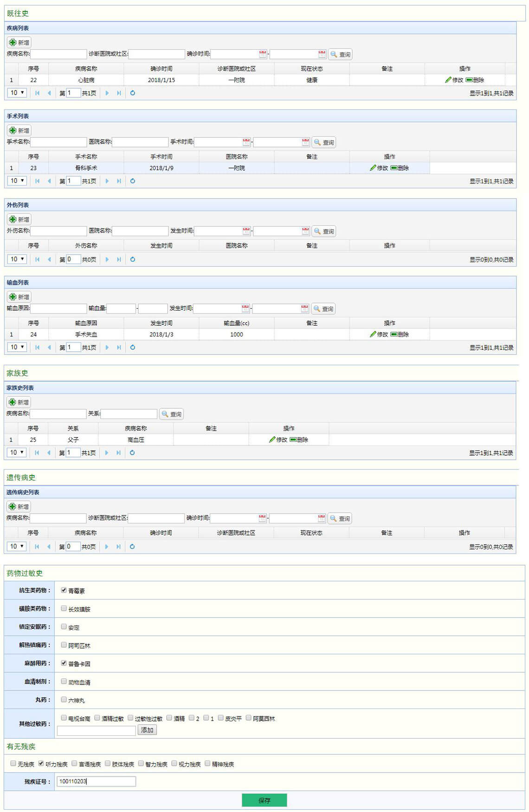Click 修改 pencil icon for 心脏病 row
Image resolution: width=529 pixels, height=812 pixels.
(x=448, y=80)
